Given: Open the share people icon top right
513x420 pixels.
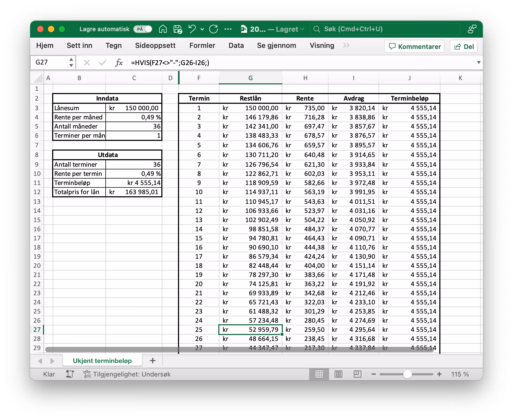Looking at the screenshot, I should pos(472,29).
